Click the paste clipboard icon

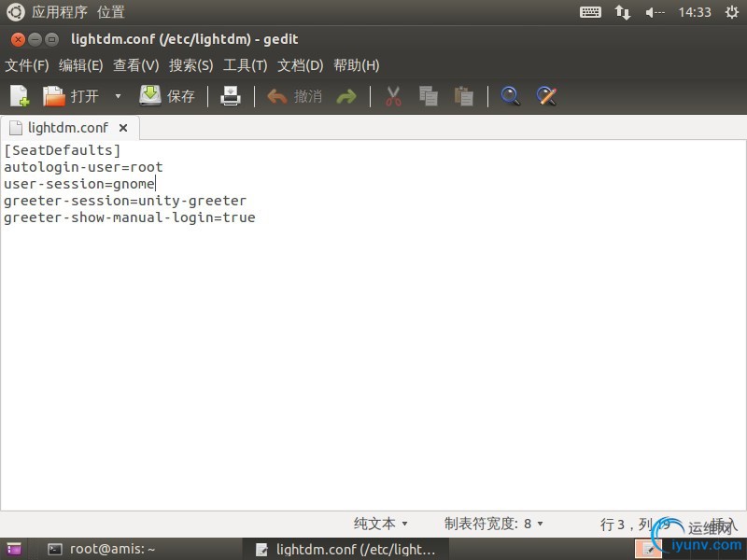click(x=463, y=96)
